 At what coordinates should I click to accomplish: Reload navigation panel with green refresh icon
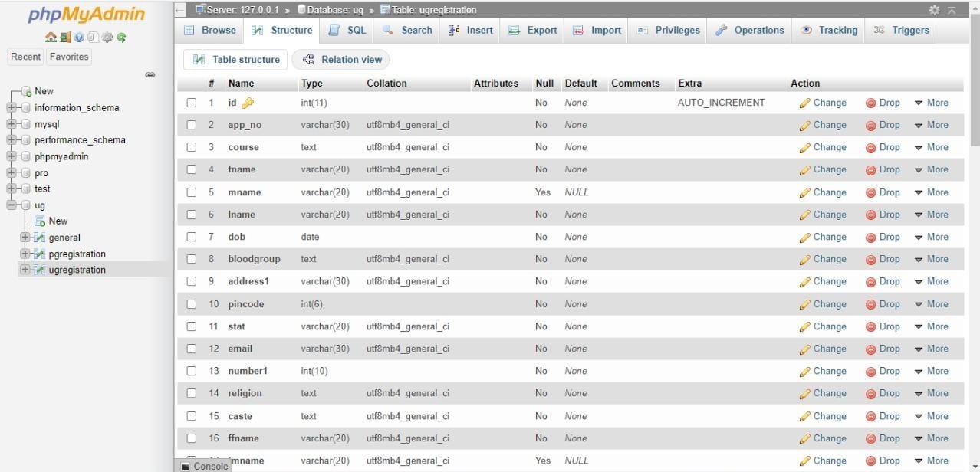click(x=121, y=37)
